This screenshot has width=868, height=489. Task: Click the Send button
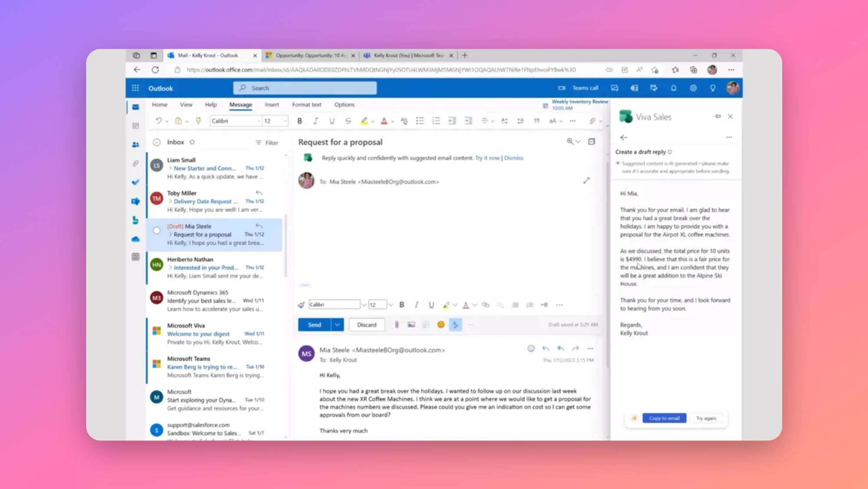315,325
